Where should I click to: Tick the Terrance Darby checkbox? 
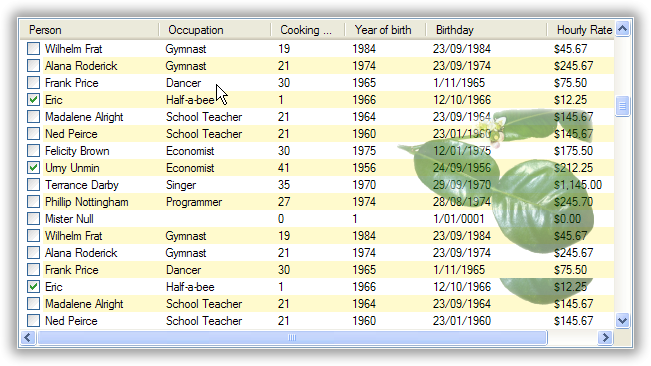coord(33,185)
